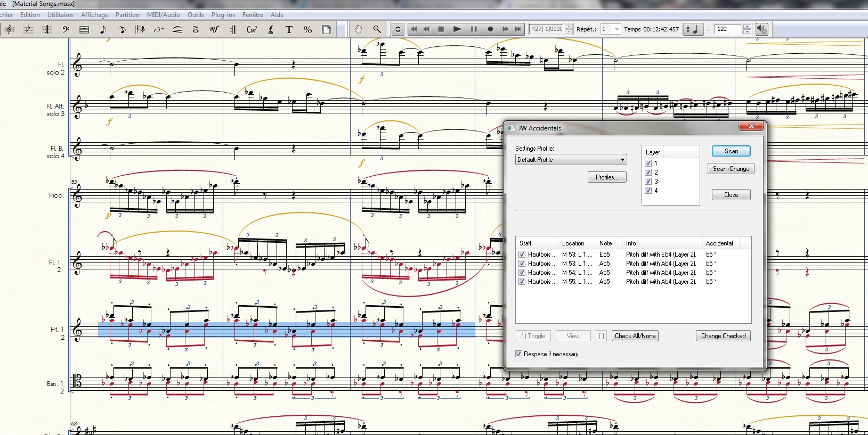Open the MIDI/Audio menu
868x435 pixels.
[x=163, y=15]
